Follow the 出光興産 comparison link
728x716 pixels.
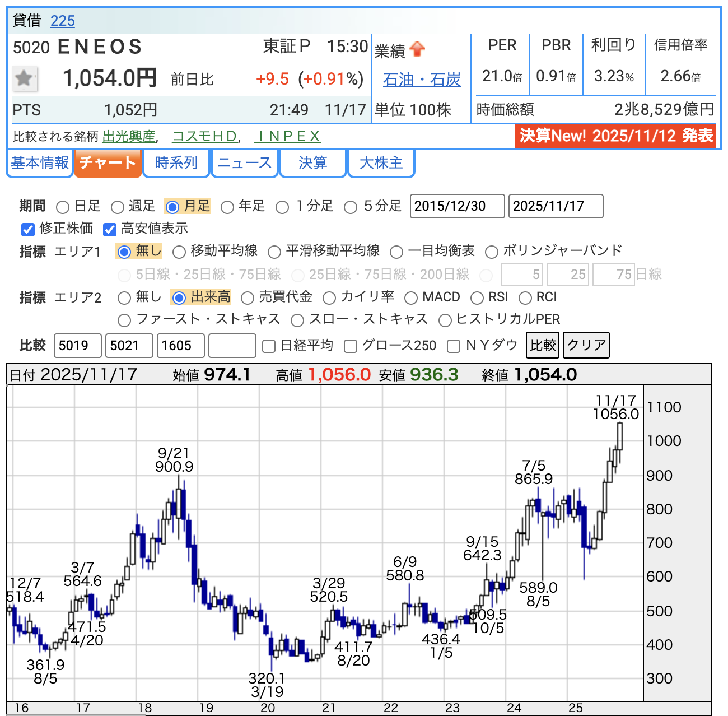[129, 137]
